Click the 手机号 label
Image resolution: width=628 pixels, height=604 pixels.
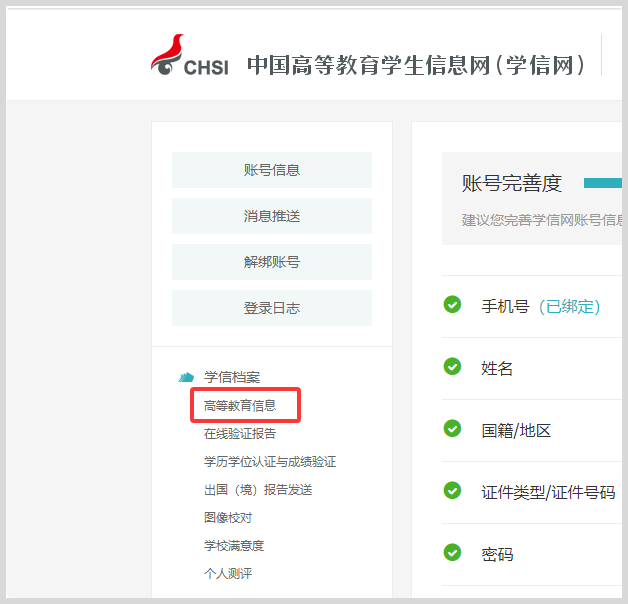coord(505,306)
